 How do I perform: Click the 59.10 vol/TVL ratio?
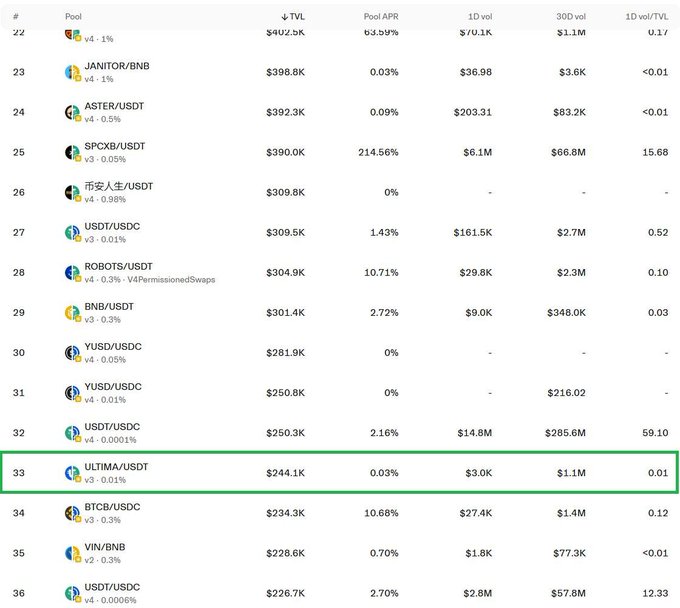click(x=655, y=433)
